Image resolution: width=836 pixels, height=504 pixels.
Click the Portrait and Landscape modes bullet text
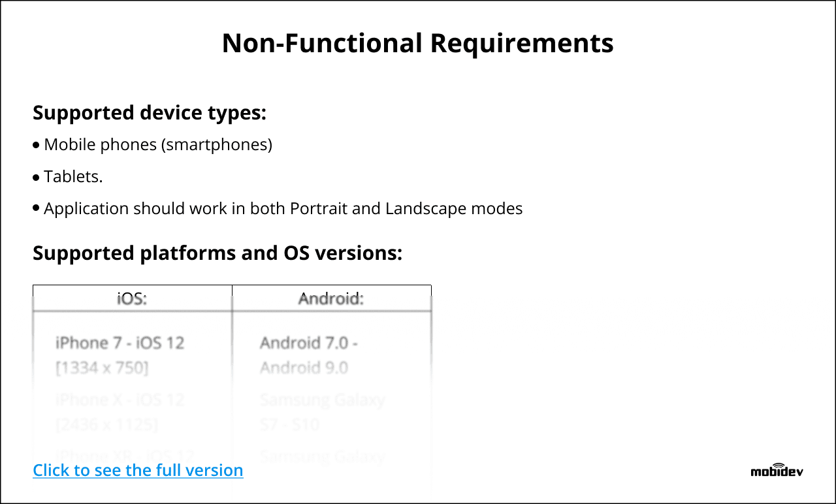(x=283, y=209)
